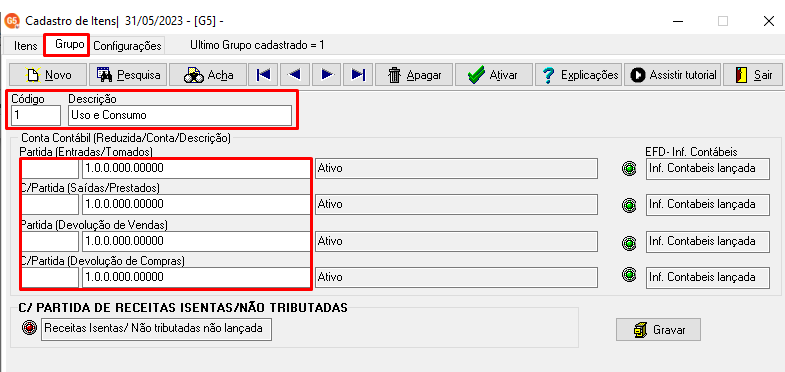785x372 pixels.
Task: Click Ativo description for Entradas/Tomados row
Action: pos(456,168)
